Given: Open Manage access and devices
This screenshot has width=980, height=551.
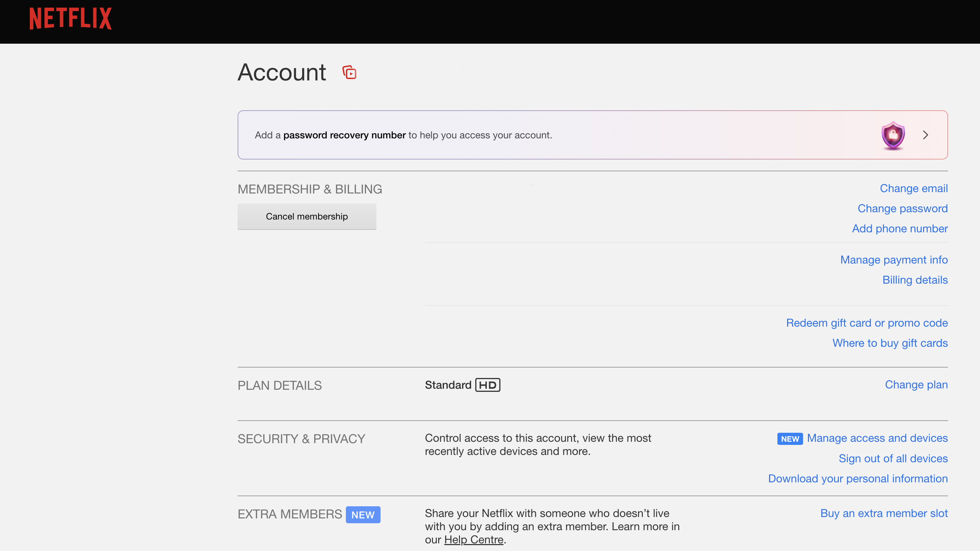Looking at the screenshot, I should [877, 438].
